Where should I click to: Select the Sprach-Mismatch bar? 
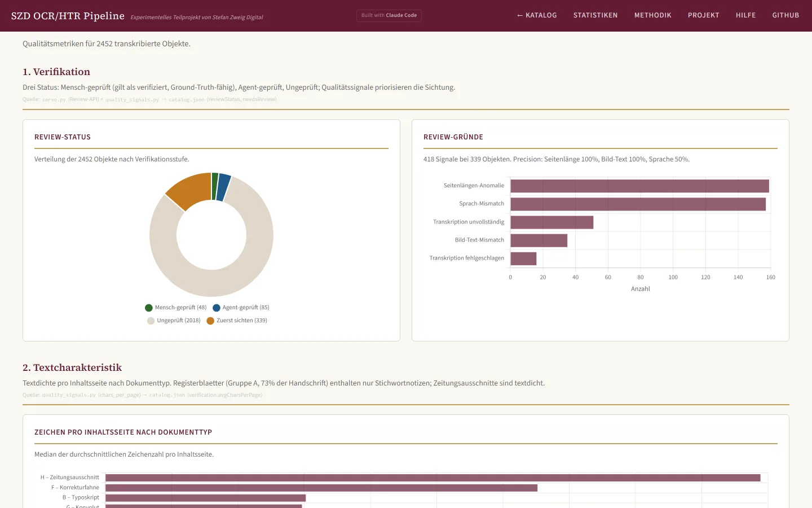(638, 204)
